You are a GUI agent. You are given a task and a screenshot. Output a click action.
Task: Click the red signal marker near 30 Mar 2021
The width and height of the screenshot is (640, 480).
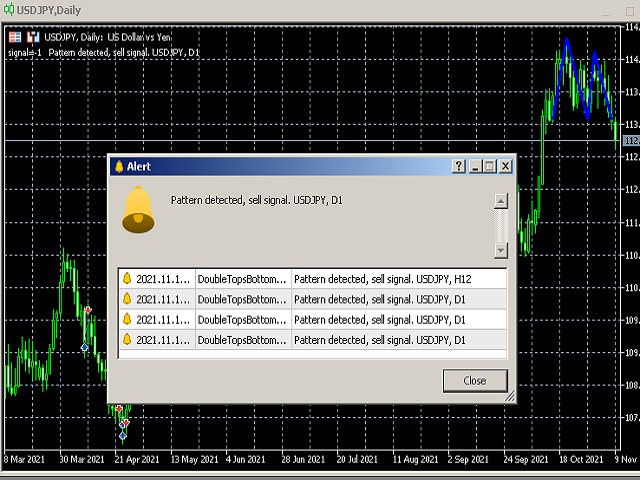pos(88,311)
